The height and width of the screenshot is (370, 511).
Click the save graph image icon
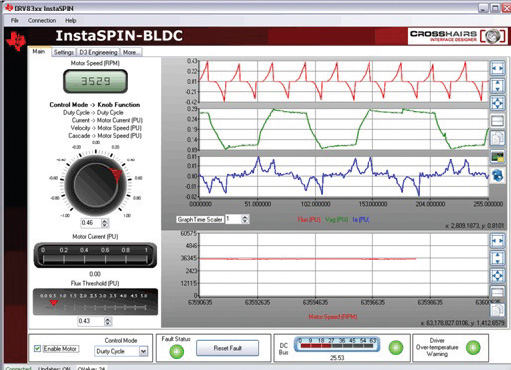coord(497,156)
